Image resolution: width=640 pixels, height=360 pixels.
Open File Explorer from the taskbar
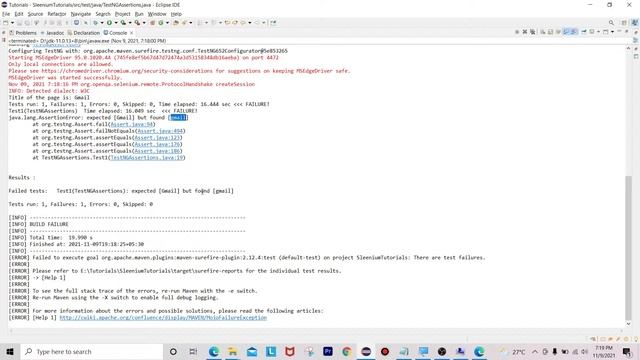pyautogui.click(x=232, y=351)
